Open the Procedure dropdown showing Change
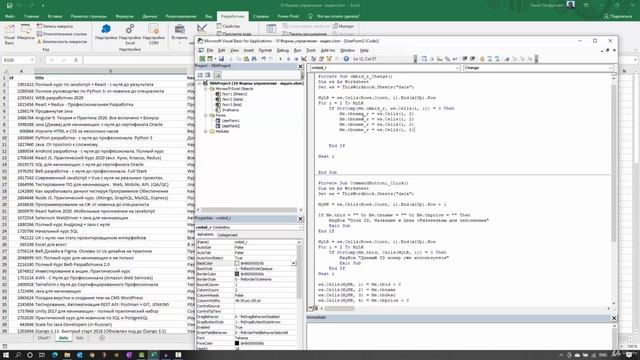 coord(611,68)
